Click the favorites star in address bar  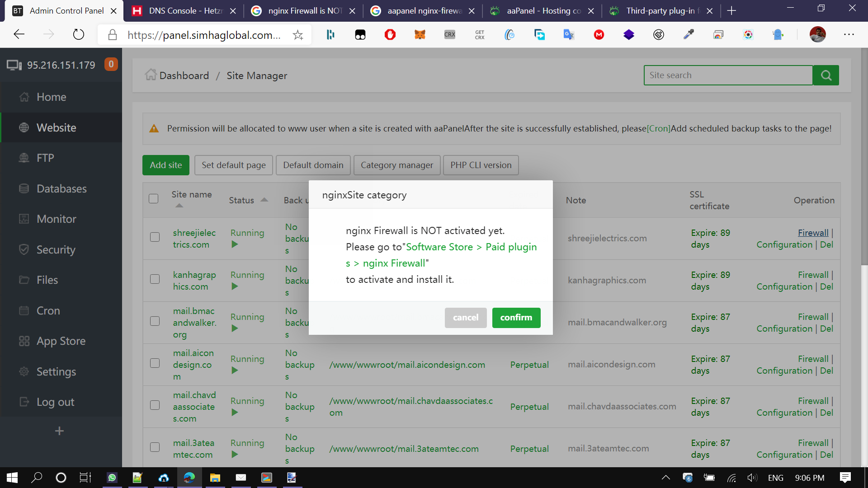point(298,35)
